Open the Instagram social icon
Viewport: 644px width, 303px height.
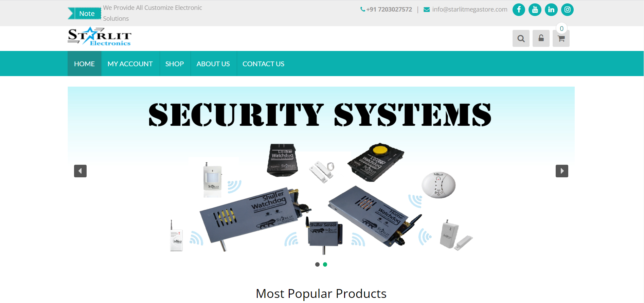(x=567, y=10)
